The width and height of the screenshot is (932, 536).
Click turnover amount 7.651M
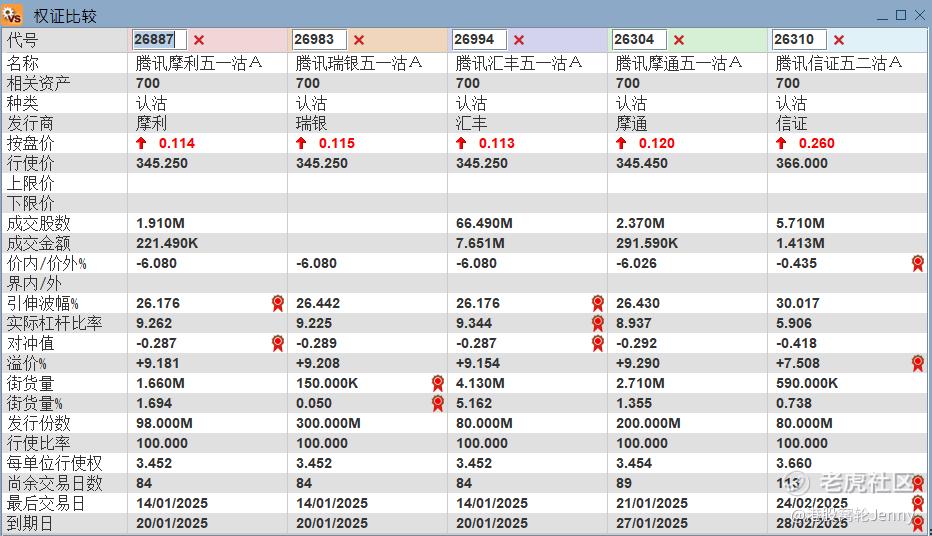point(480,243)
